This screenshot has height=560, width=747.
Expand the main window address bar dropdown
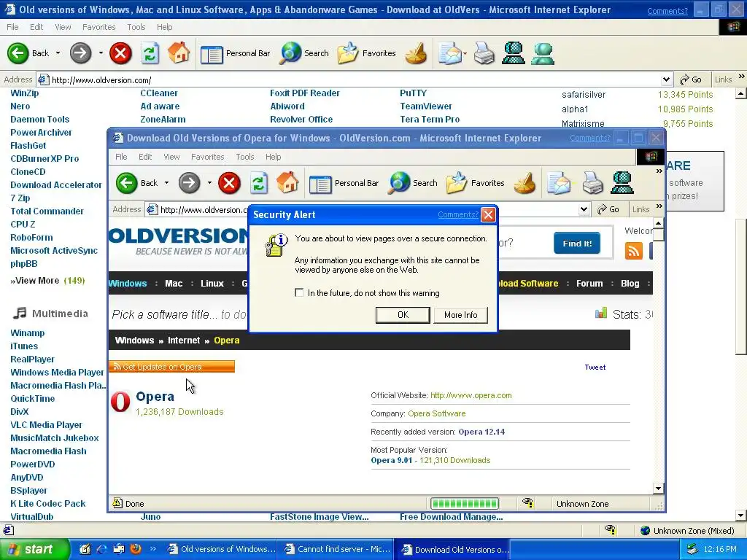tap(666, 79)
